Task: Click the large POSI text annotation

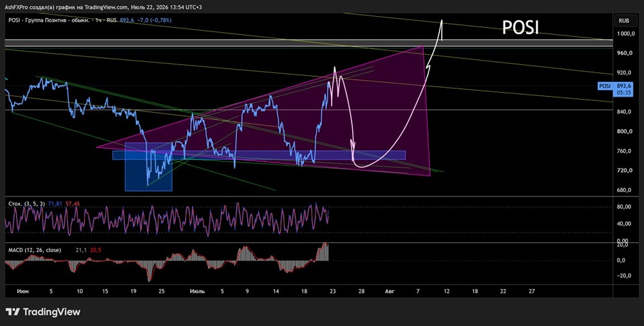Action: pyautogui.click(x=520, y=28)
